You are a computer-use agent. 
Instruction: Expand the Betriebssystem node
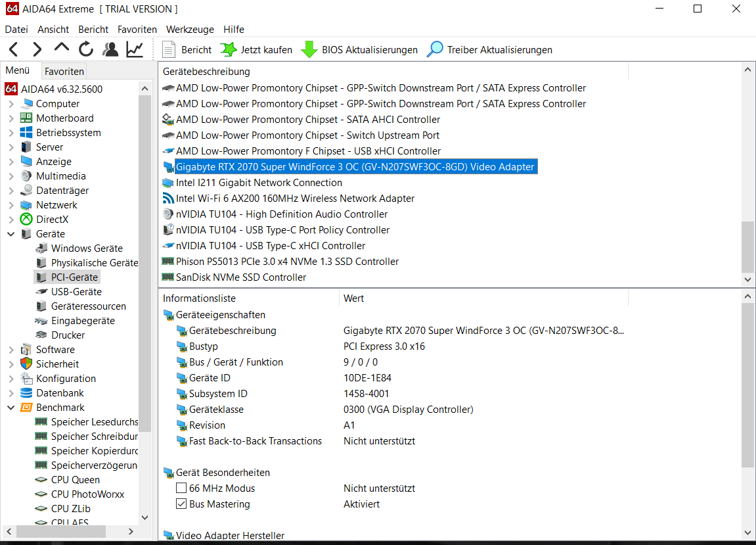point(11,133)
